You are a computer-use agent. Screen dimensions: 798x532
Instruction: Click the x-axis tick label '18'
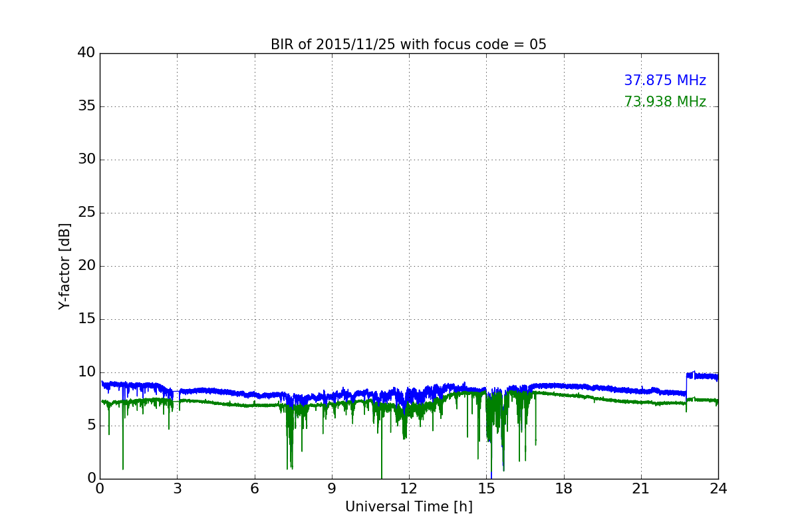pyautogui.click(x=563, y=488)
